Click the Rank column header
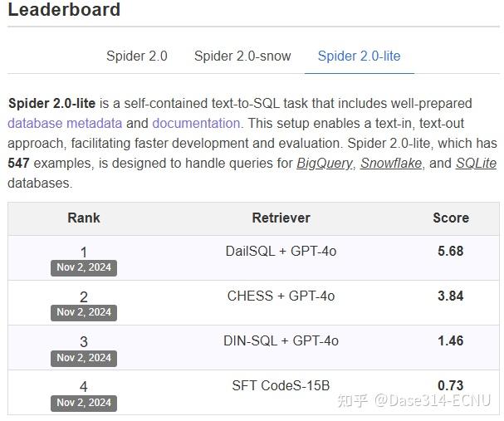 point(84,218)
